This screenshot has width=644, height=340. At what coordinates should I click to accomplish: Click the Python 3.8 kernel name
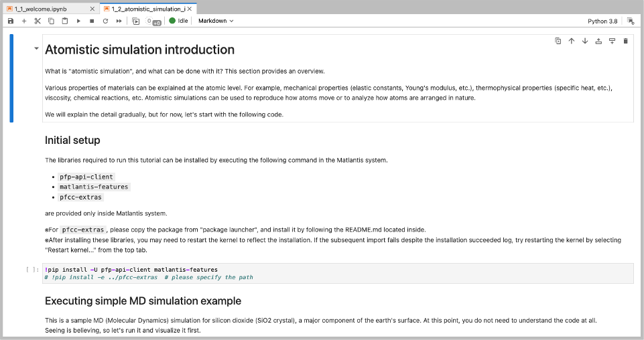[602, 21]
